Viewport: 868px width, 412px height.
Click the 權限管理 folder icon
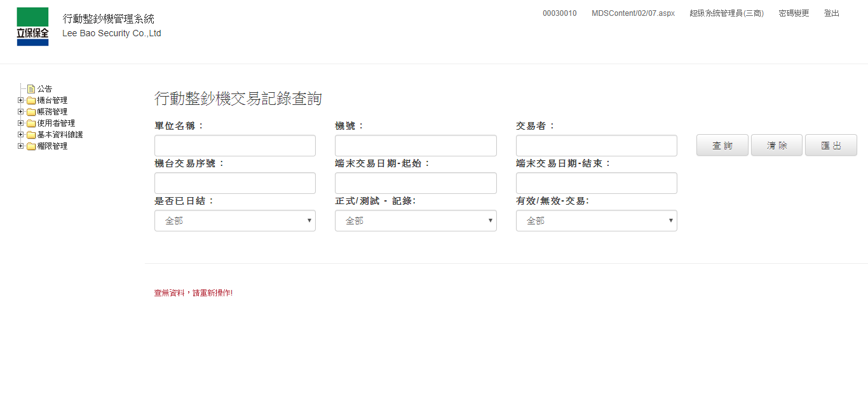(x=31, y=146)
